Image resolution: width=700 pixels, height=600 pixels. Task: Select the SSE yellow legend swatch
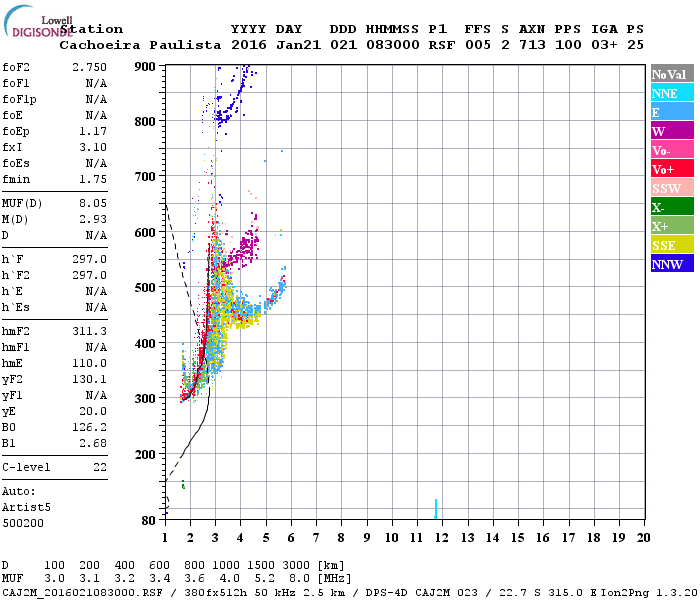pyautogui.click(x=672, y=245)
